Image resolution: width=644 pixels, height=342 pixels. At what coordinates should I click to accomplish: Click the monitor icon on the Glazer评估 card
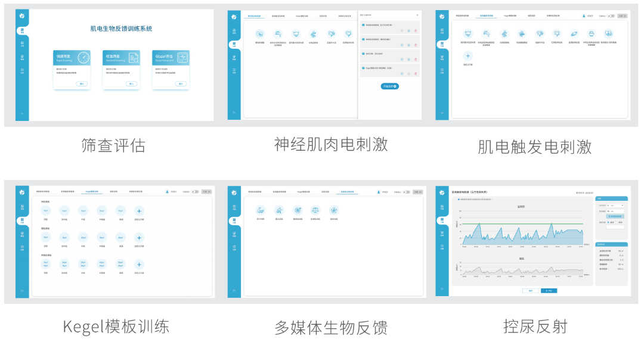[182, 57]
